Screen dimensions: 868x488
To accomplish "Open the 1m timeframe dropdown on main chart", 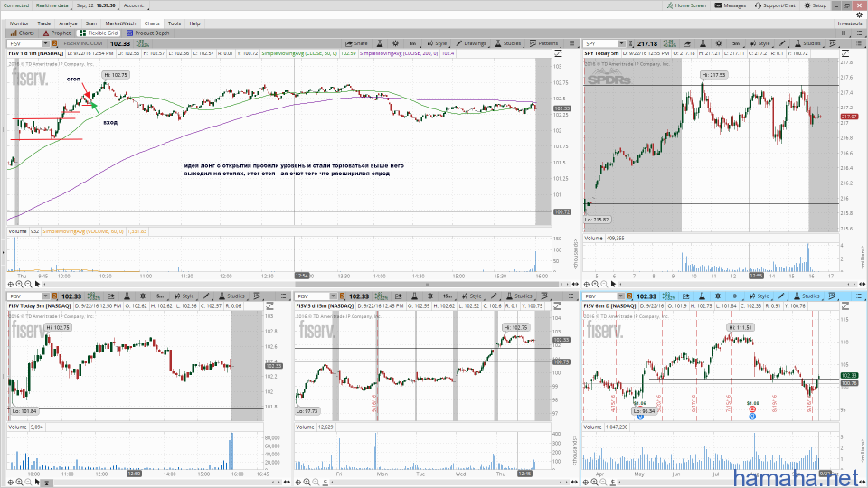I will [x=413, y=43].
